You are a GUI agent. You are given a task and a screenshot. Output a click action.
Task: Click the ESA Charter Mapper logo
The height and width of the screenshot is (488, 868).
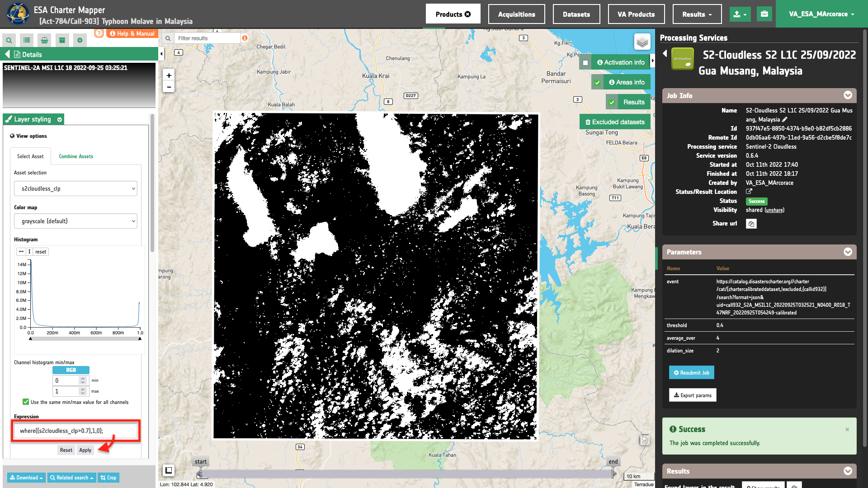18,14
